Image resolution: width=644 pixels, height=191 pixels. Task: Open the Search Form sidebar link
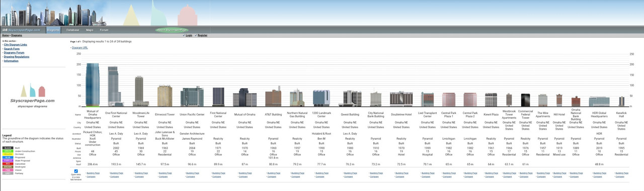click(x=12, y=49)
